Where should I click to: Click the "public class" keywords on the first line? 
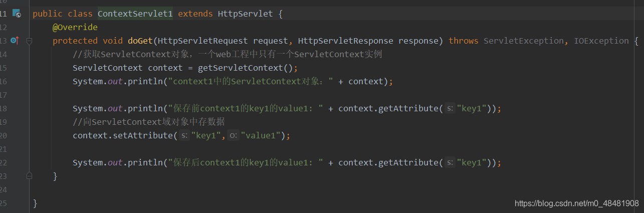coord(63,14)
